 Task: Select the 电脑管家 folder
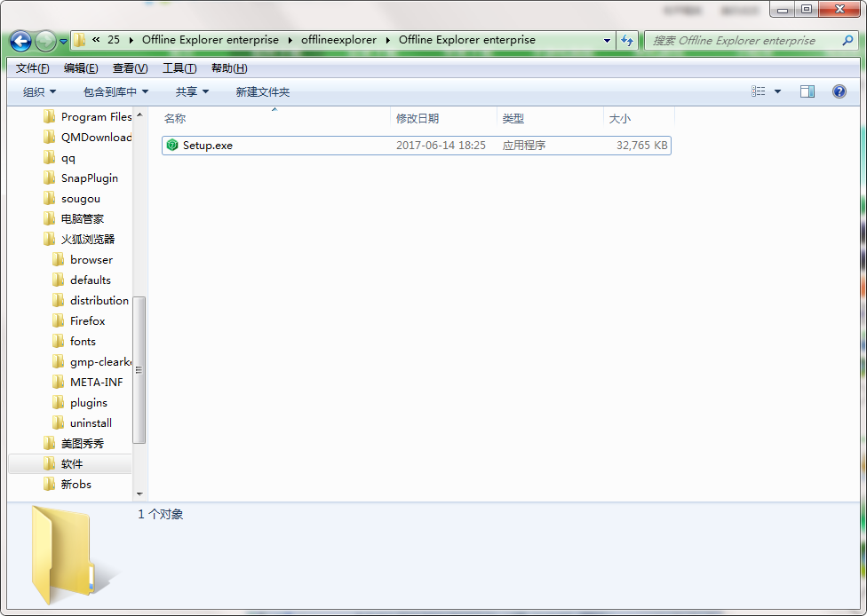[74, 218]
